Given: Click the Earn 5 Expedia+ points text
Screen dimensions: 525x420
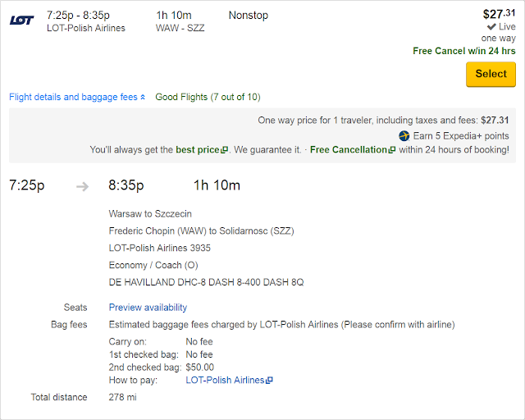Looking at the screenshot, I should tap(460, 135).
